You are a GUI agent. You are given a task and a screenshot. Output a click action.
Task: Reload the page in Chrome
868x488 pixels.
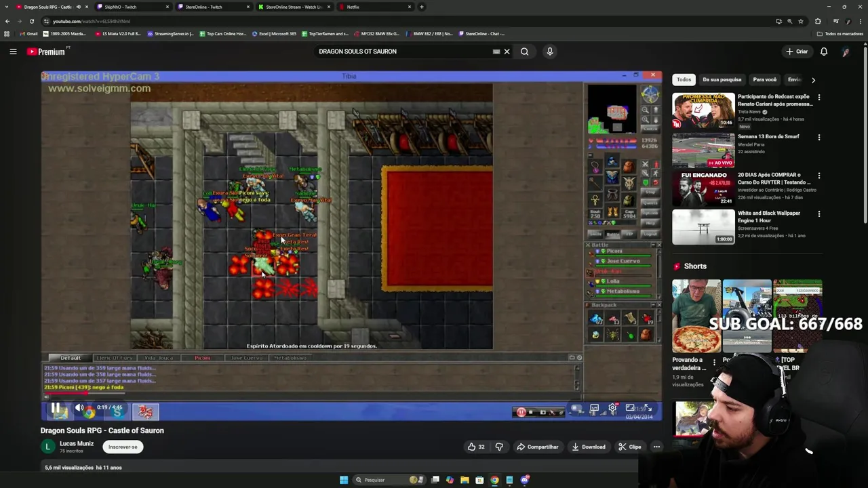[31, 21]
